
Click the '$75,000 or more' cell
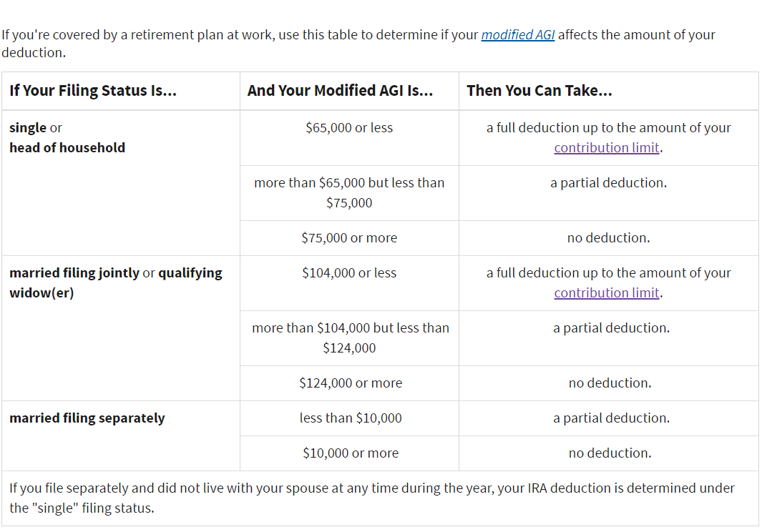(349, 238)
